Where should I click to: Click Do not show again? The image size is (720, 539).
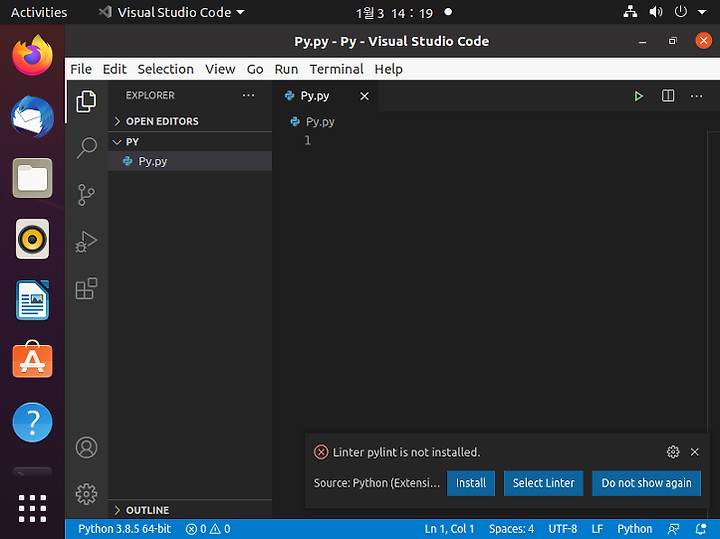point(646,483)
